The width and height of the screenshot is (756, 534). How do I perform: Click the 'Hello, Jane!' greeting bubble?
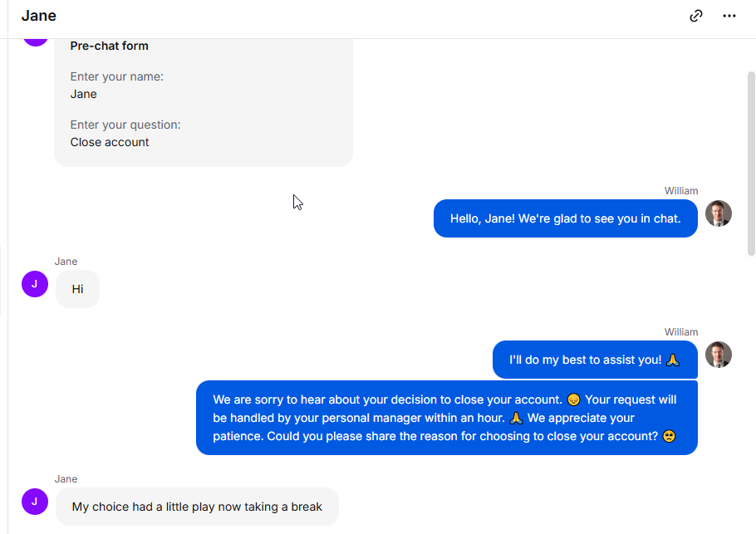pyautogui.click(x=566, y=218)
